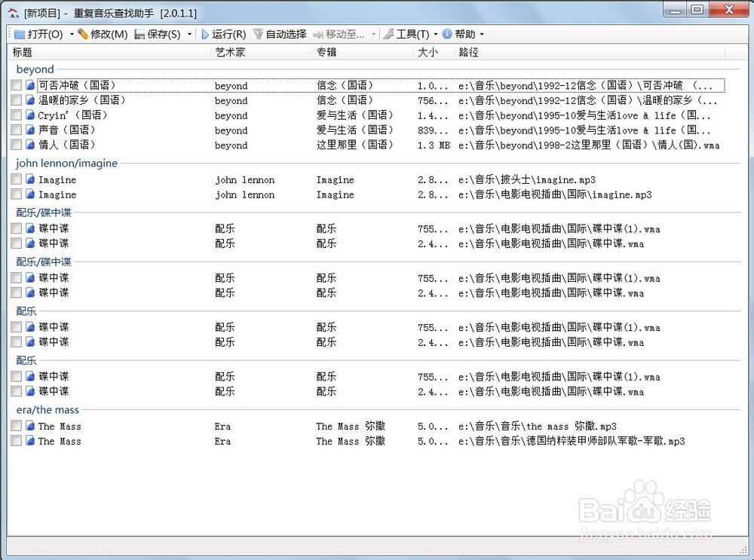Check the checkbox for 可否冲破（国语）
Image resolution: width=754 pixels, height=560 pixels.
[16, 85]
